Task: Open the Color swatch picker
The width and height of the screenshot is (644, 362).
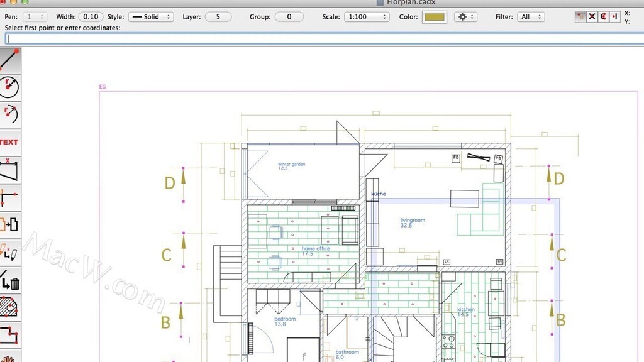Action: 435,17
